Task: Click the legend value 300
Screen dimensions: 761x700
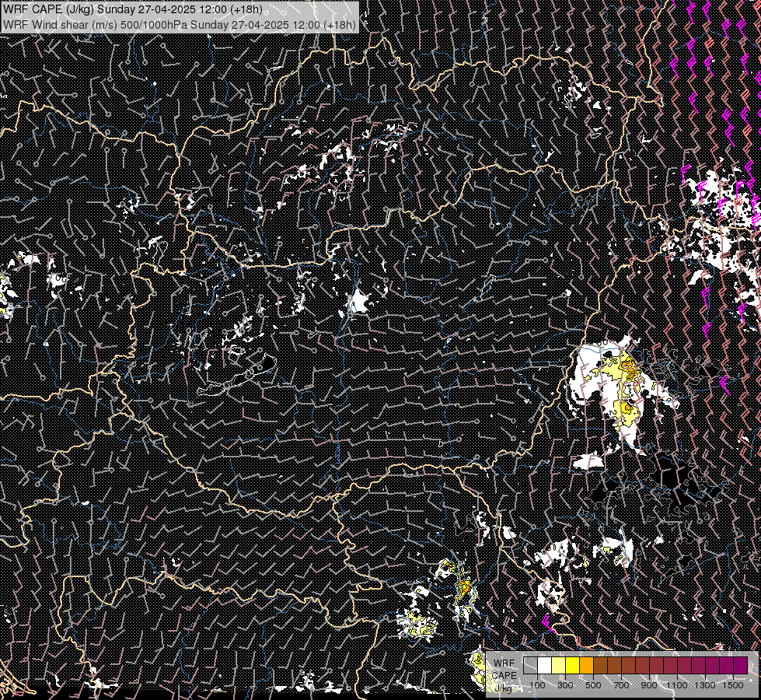Action: [x=565, y=685]
